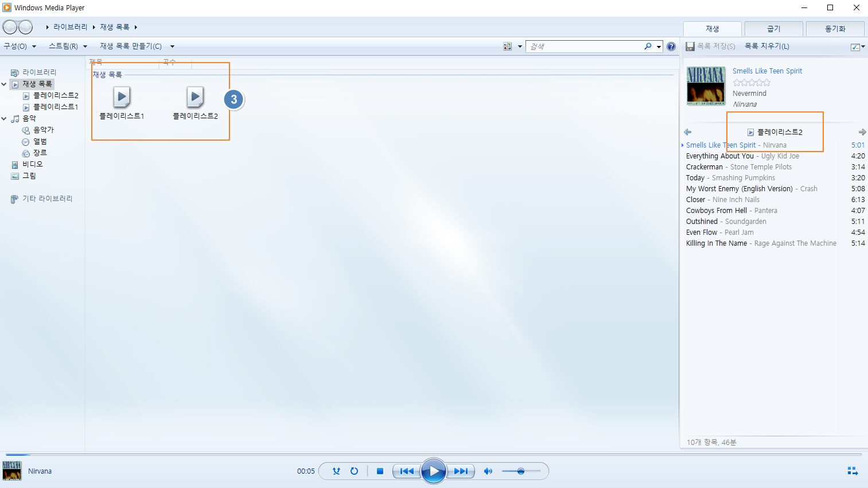Viewport: 868px width, 488px height.
Task: Open the 구성(O) menu
Action: click(20, 47)
